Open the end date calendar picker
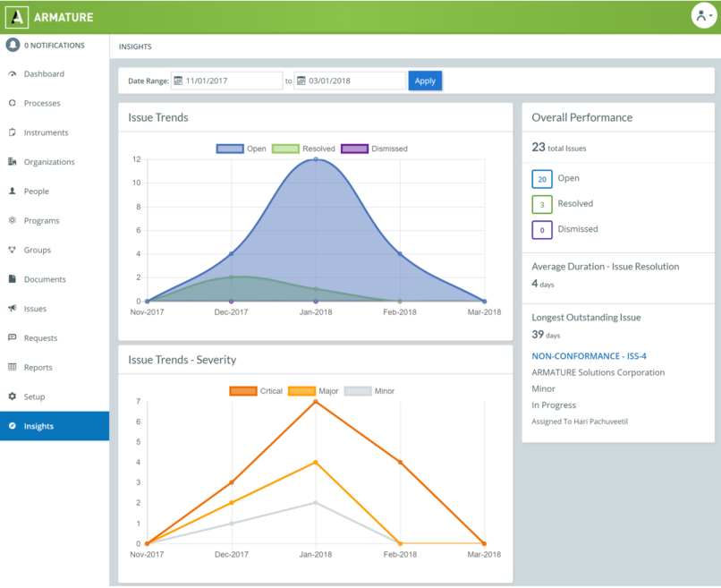The width and height of the screenshot is (721, 588). 301,81
